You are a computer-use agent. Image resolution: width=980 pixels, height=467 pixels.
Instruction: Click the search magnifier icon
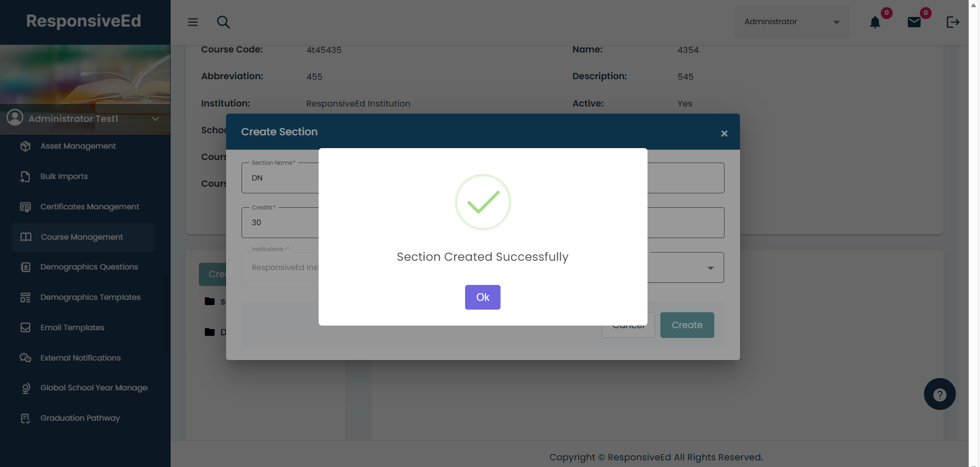pos(223,22)
